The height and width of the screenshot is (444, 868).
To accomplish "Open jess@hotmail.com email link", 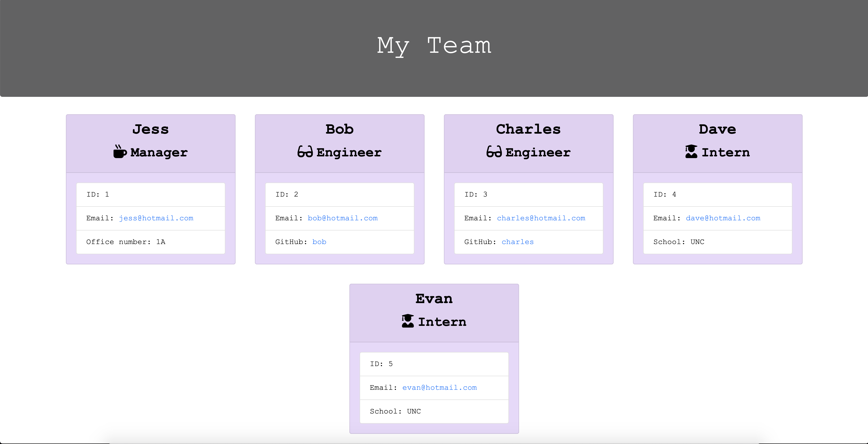I will point(156,218).
